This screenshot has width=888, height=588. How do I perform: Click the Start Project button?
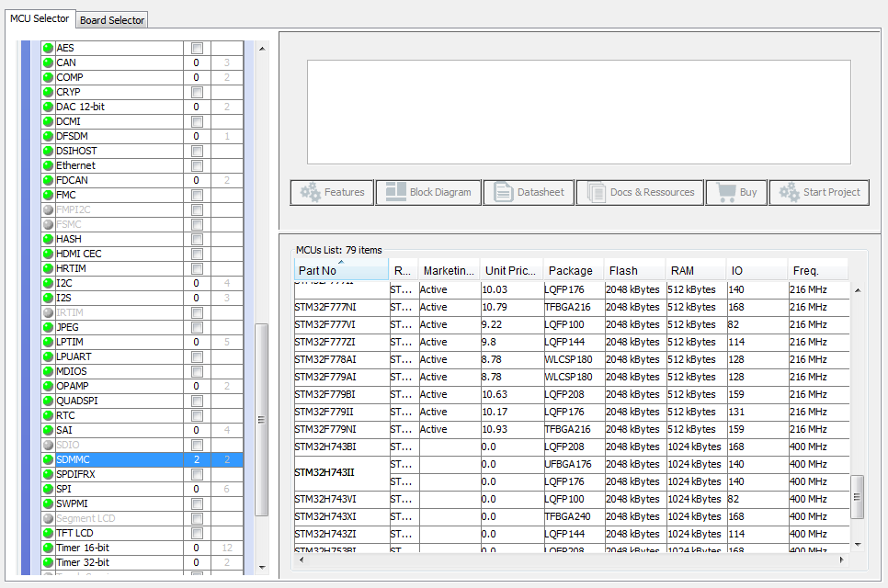[819, 192]
